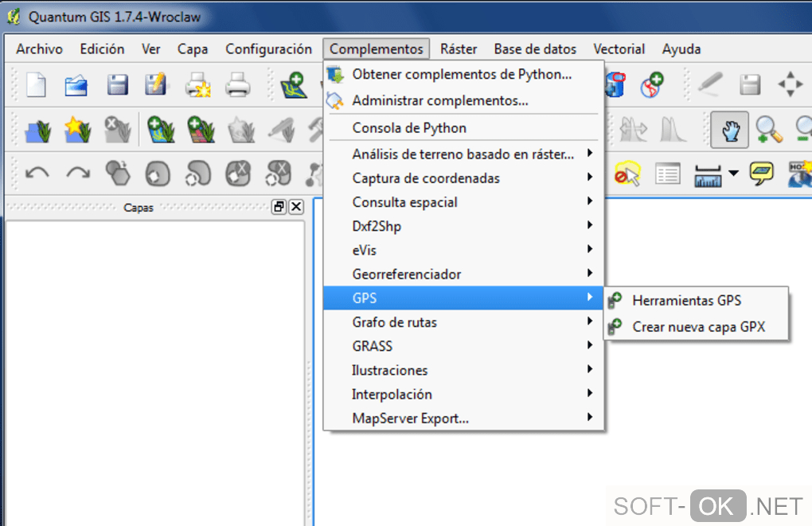Open Consola de Python
Viewport: 812px width, 526px height.
pos(463,128)
